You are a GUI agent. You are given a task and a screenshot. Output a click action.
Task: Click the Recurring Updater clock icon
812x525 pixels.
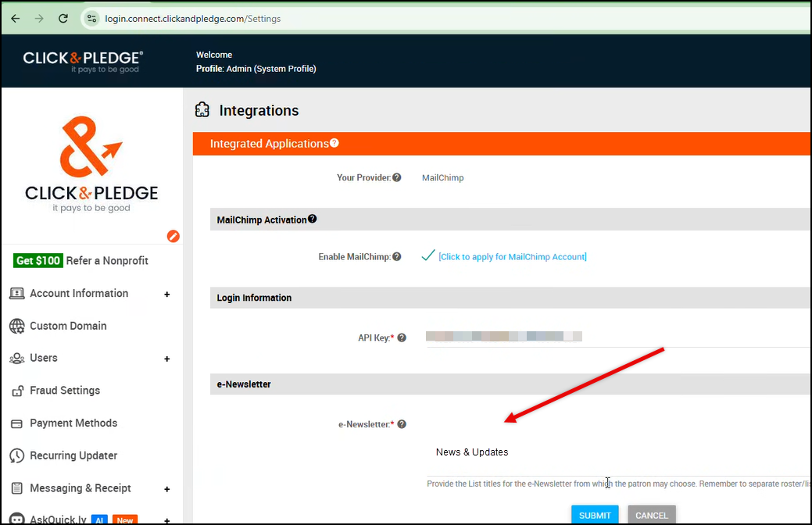[16, 455]
